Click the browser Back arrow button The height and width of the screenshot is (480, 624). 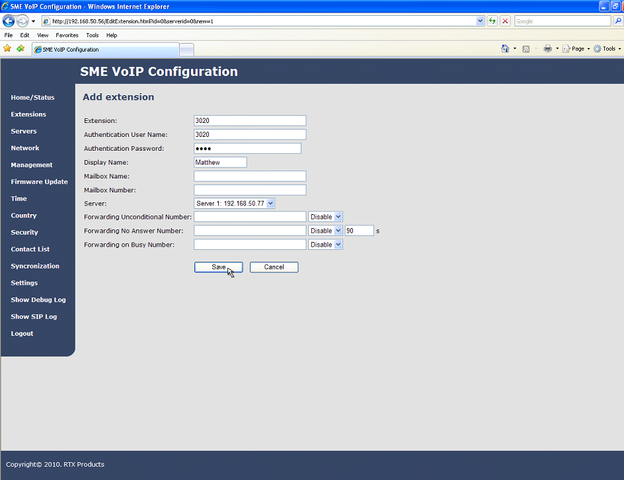pyautogui.click(x=8, y=20)
